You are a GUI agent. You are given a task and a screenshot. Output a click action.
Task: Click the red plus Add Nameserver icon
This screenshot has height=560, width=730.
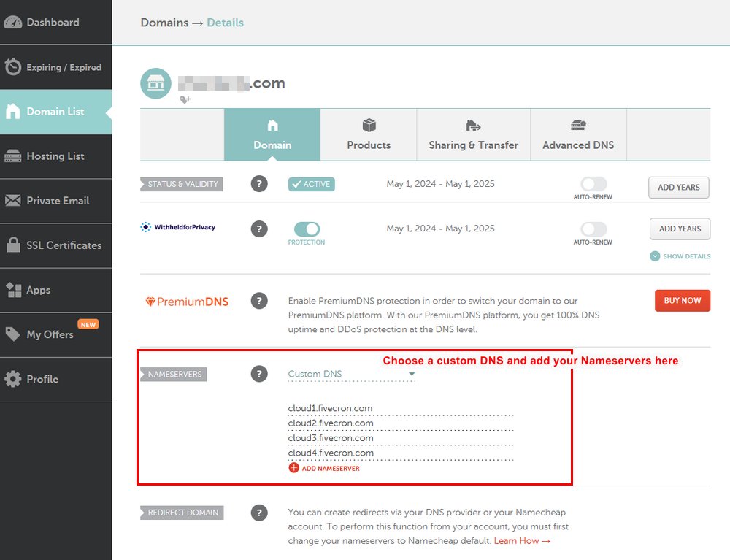coord(293,468)
